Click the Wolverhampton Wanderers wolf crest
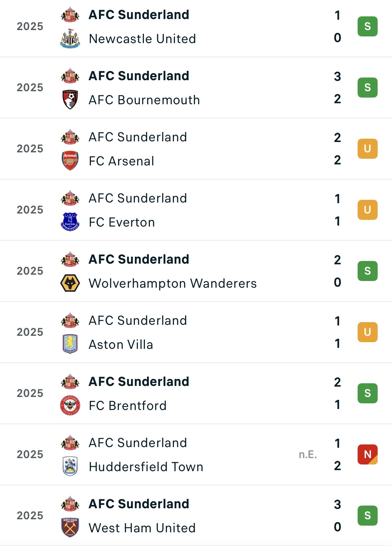 70,283
